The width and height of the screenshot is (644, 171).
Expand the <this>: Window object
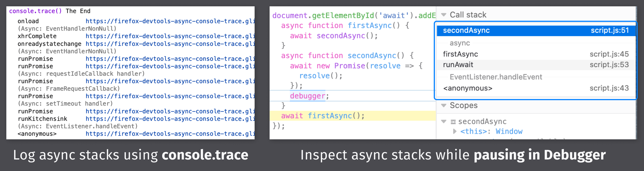pos(455,132)
